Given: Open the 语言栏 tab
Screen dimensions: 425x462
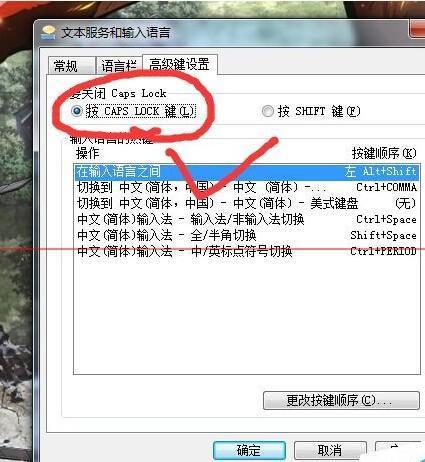Looking at the screenshot, I should 119,65.
